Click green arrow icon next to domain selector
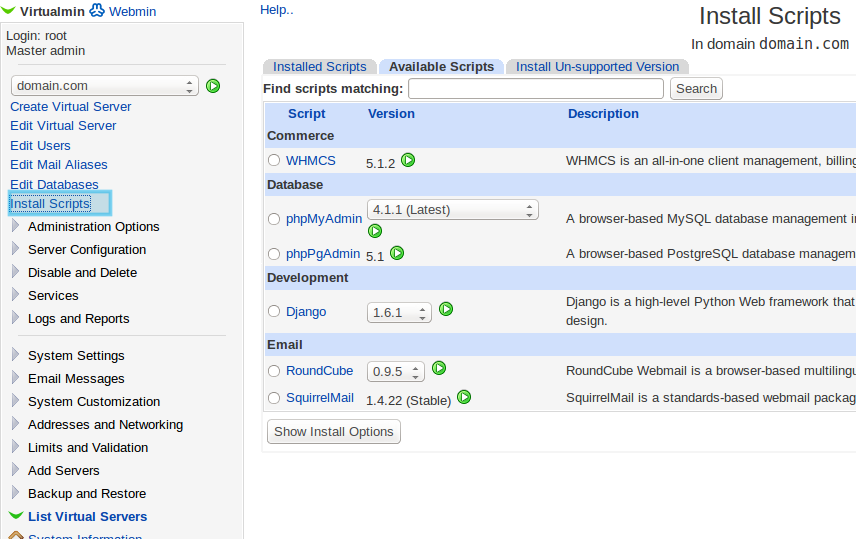This screenshot has width=856, height=539. click(x=213, y=86)
